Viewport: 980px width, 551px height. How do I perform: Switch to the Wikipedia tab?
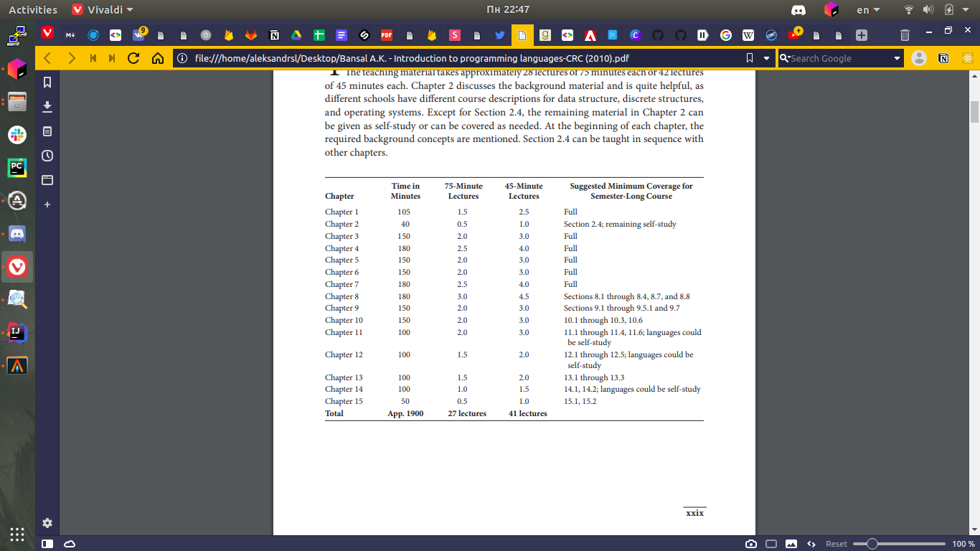[748, 34]
